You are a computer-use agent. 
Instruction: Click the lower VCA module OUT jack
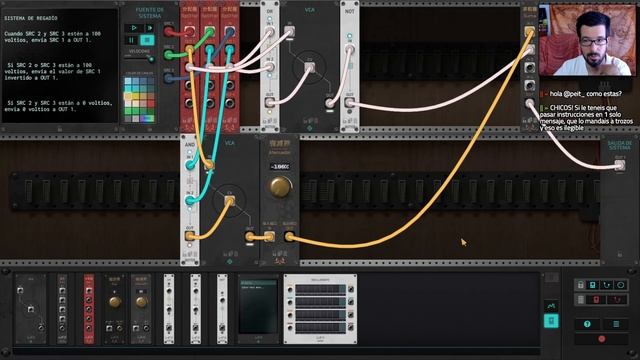click(250, 236)
